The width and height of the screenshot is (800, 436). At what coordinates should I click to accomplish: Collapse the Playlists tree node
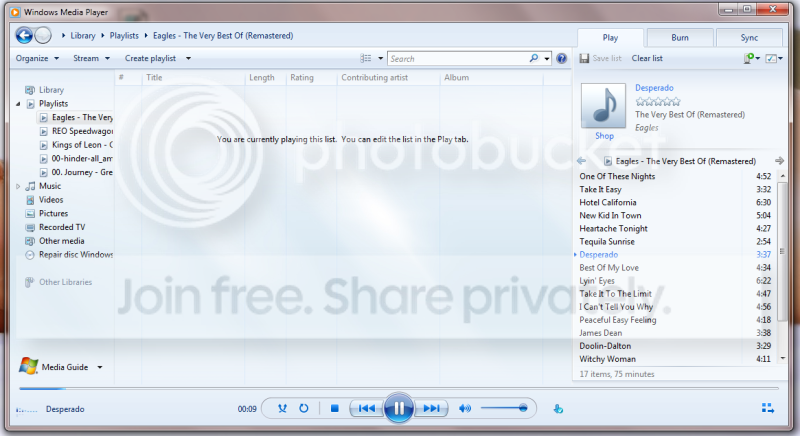(18, 104)
